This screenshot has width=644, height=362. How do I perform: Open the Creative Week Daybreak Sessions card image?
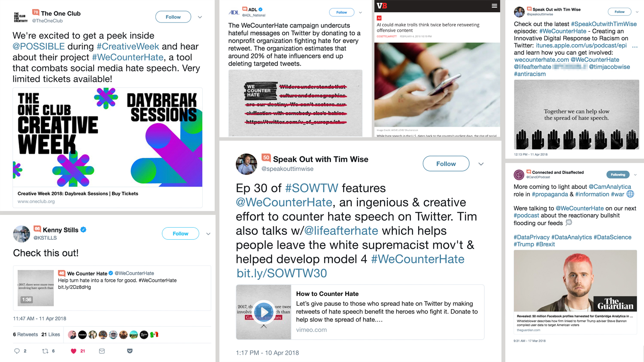(107, 137)
